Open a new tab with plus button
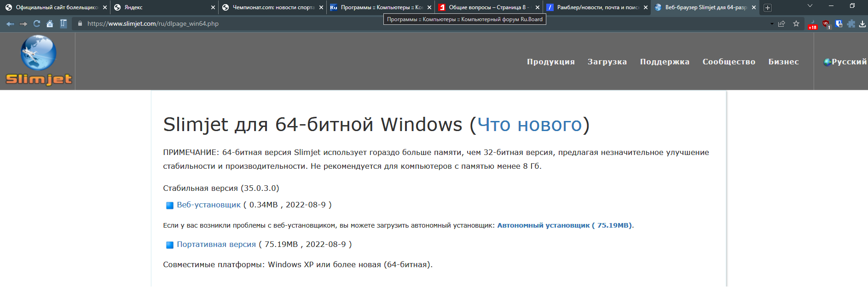868x298 pixels. point(768,8)
